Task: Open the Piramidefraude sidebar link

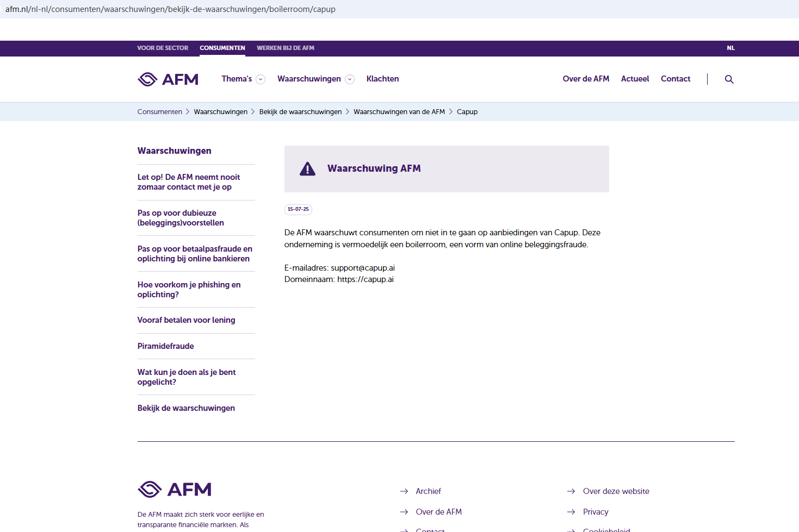Action: coord(165,346)
